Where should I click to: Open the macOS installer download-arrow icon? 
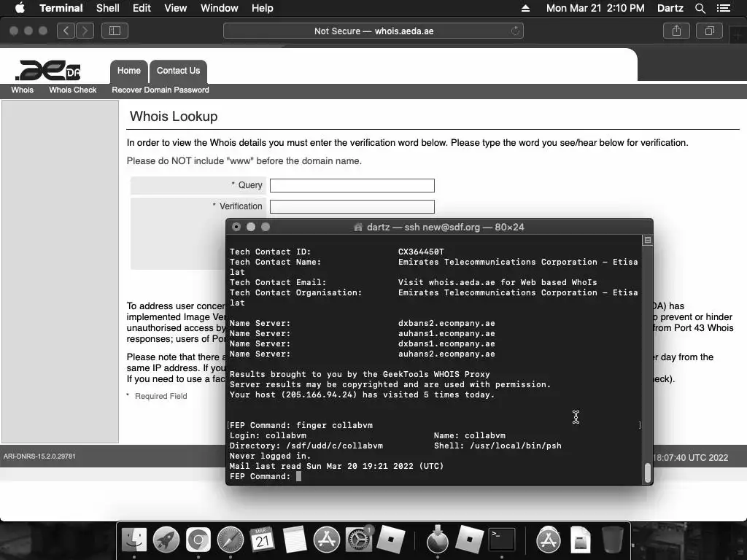(438, 540)
